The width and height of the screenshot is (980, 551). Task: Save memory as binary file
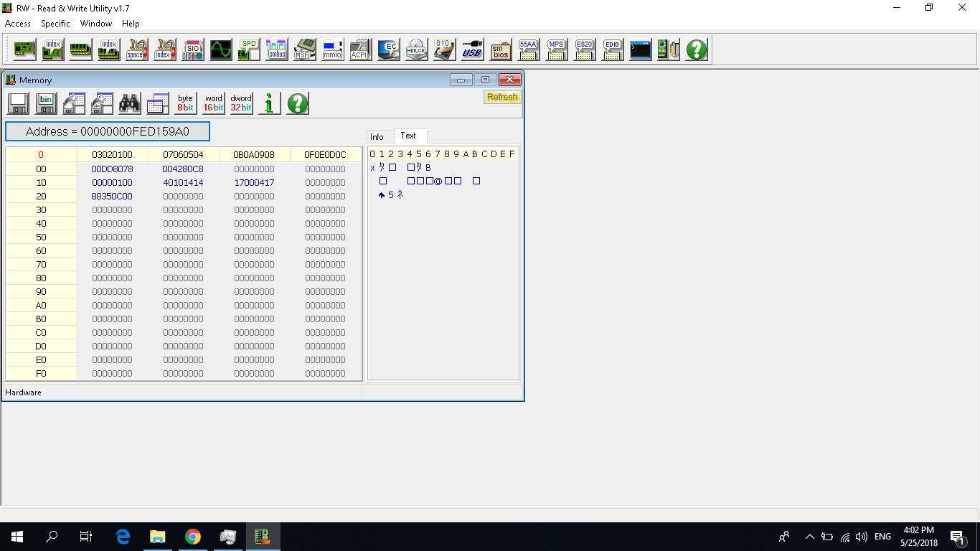46,103
